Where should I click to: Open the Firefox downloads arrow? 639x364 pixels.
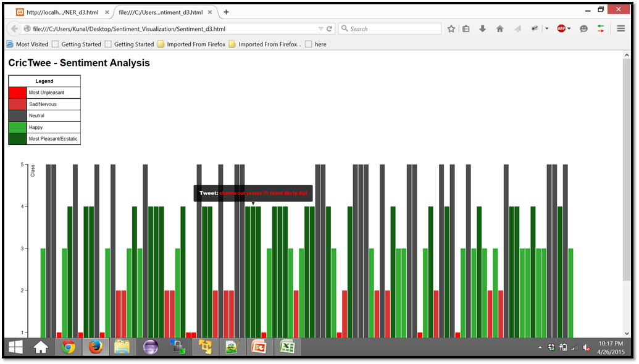[483, 29]
